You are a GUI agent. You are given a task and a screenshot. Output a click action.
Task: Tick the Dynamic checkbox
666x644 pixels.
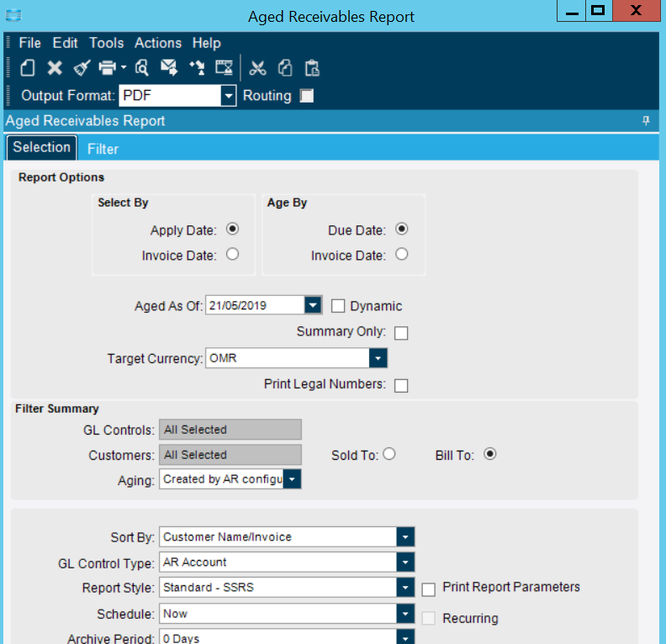coord(338,306)
